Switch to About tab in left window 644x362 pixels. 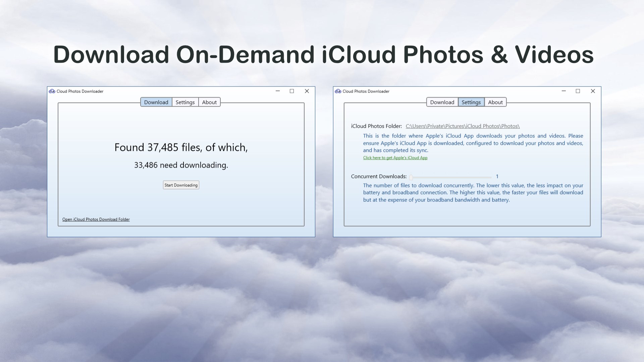point(209,102)
